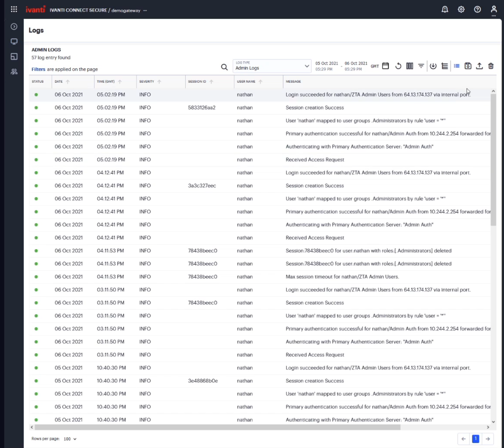Toggle sort on User Name column
The width and height of the screenshot is (504, 448).
(x=260, y=82)
